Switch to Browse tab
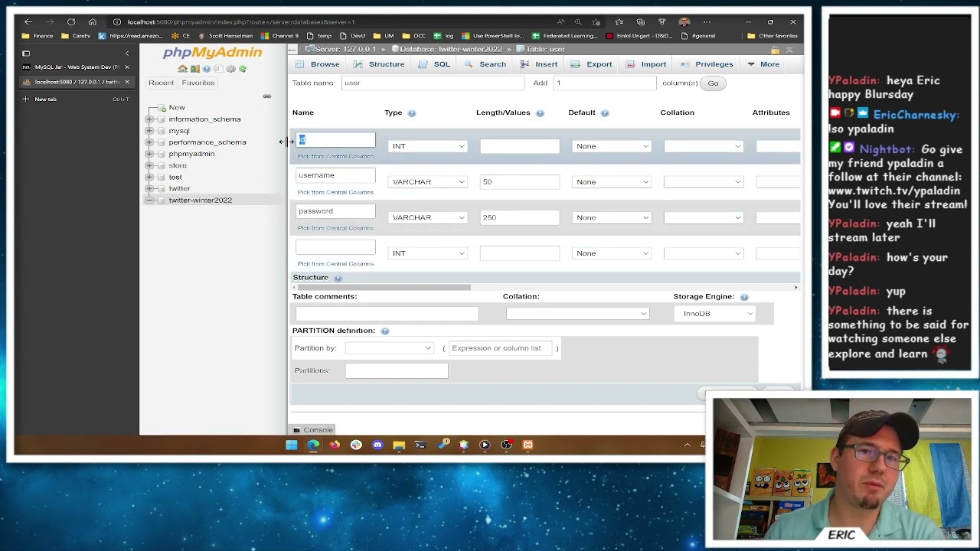The height and width of the screenshot is (551, 980). coord(318,64)
